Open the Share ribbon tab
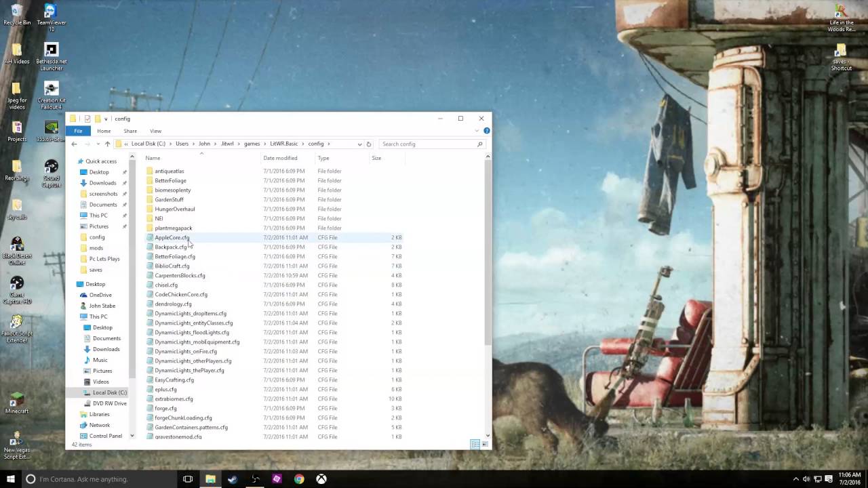 pos(130,131)
